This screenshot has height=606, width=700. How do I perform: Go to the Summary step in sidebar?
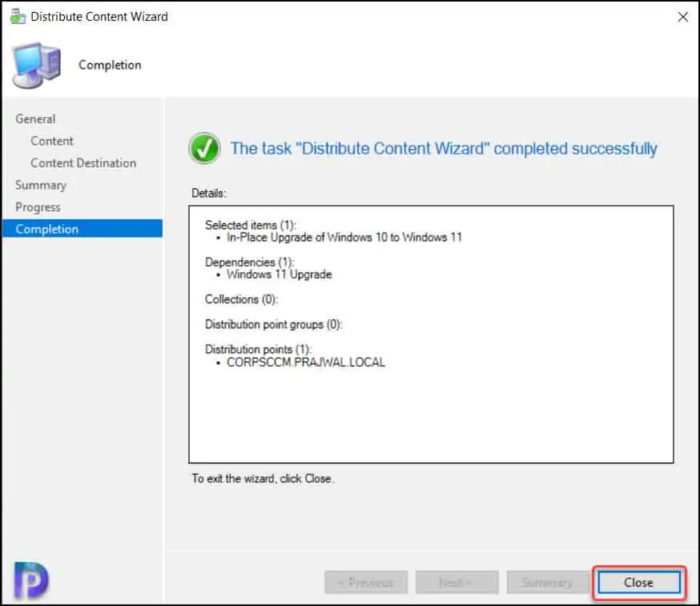(41, 185)
